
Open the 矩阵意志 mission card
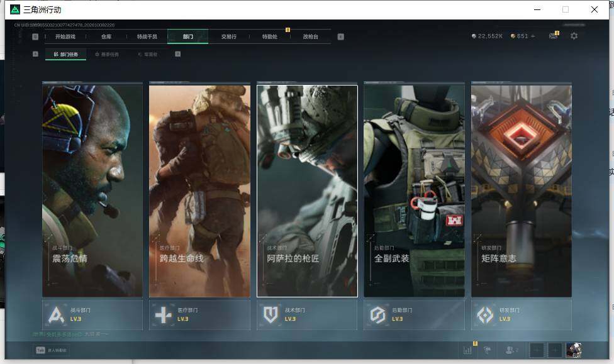tap(521, 190)
